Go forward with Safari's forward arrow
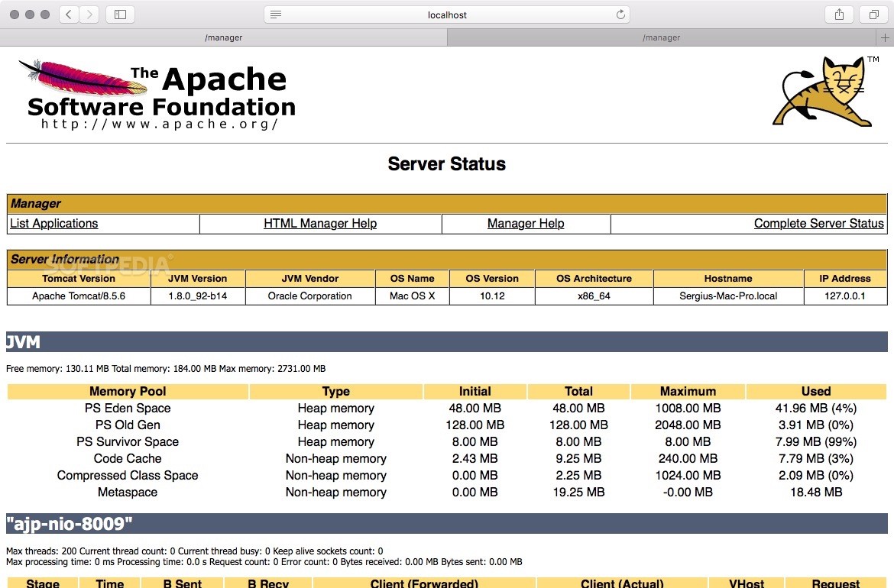 (x=89, y=15)
